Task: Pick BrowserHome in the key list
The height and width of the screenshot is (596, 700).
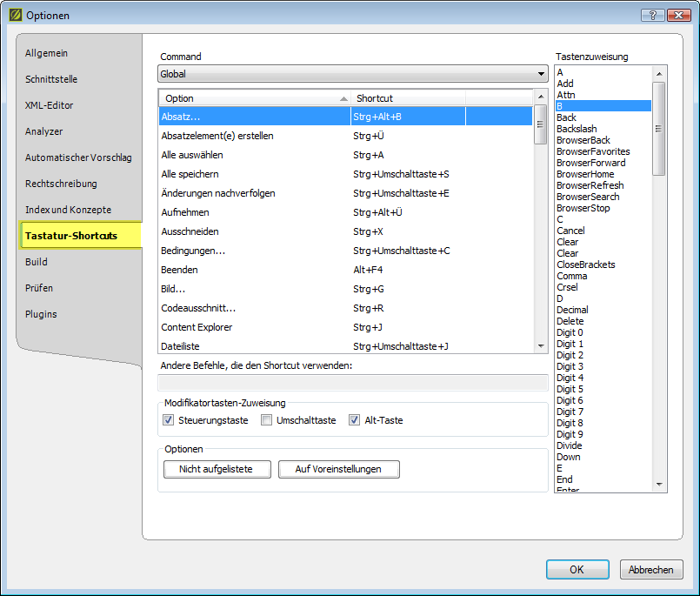Action: (x=585, y=174)
